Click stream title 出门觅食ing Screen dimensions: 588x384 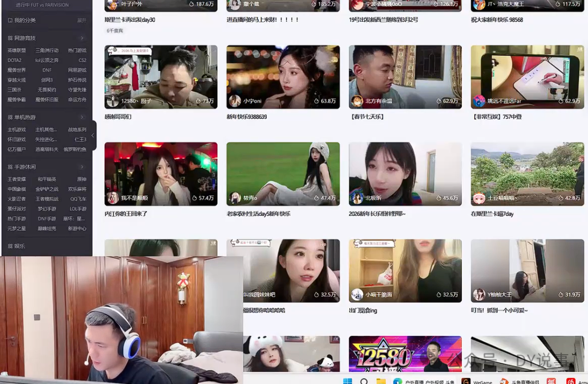[363, 310]
